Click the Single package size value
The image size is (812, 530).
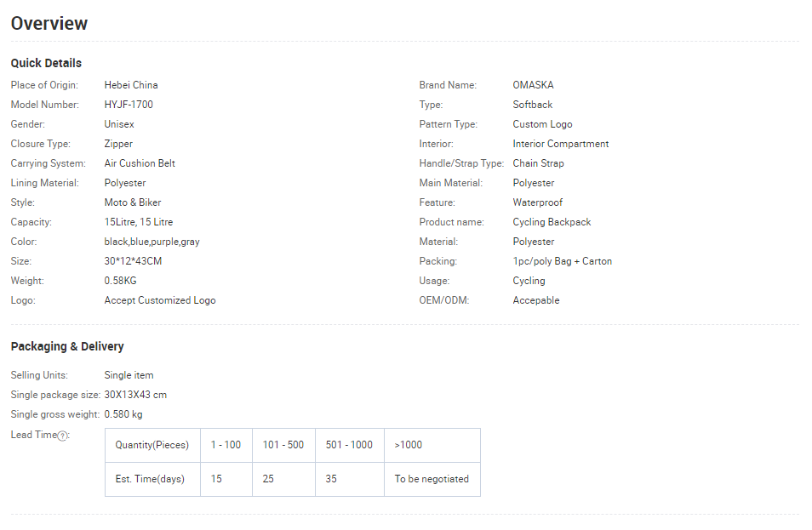(135, 395)
